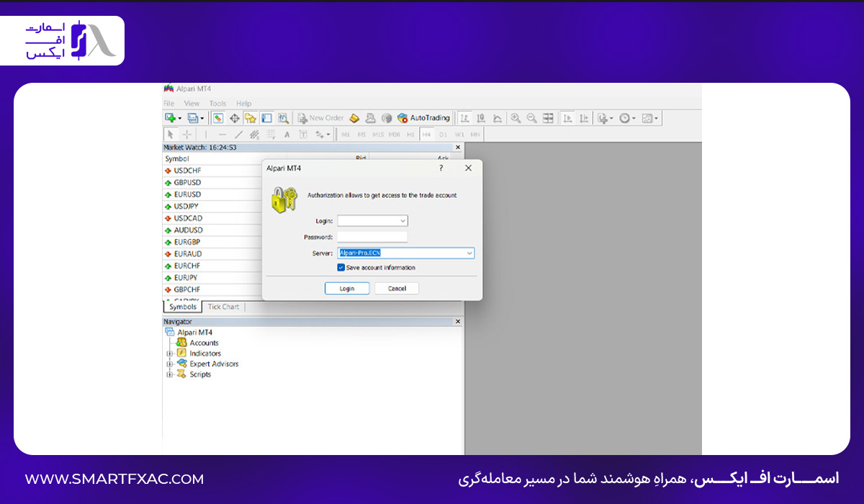Viewport: 864px width, 504px height.
Task: Click the Zoom Out magnifier icon
Action: click(531, 118)
